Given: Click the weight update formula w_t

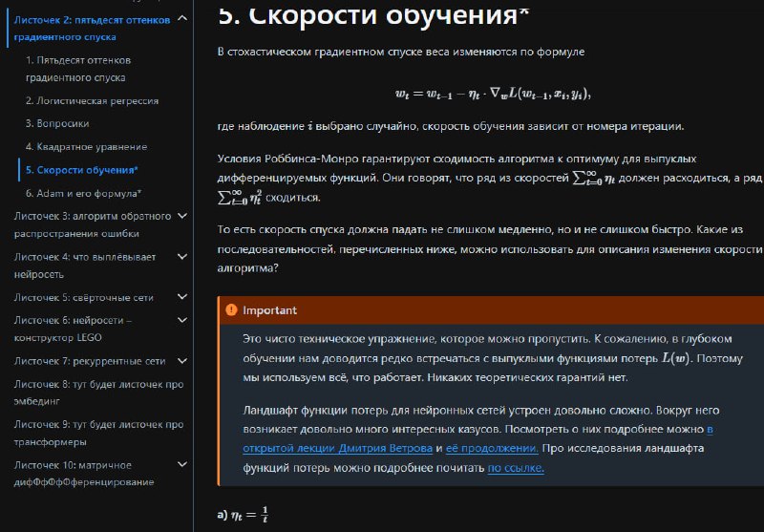Looking at the screenshot, I should pyautogui.click(x=493, y=94).
